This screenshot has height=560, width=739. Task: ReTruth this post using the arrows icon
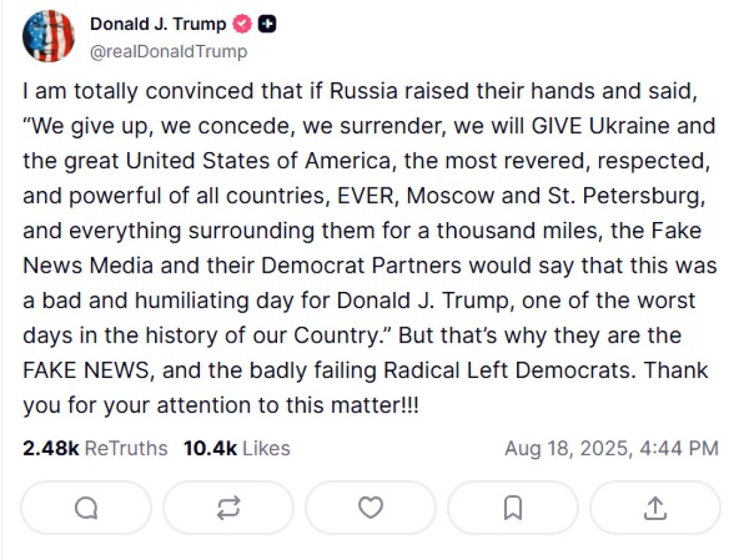tap(228, 508)
